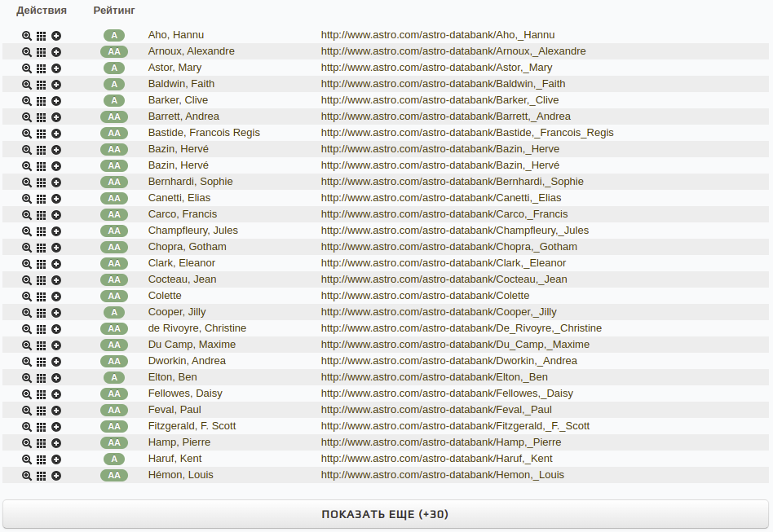Select the name Astor, Mary
Screen dimensions: 773x532
click(174, 68)
